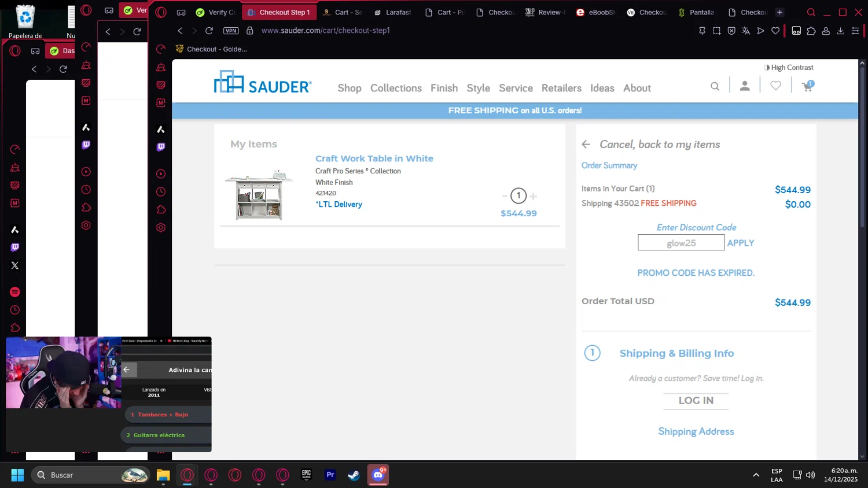Bookmark page with the address bar heart
This screenshot has height=488, width=868.
coord(775,31)
